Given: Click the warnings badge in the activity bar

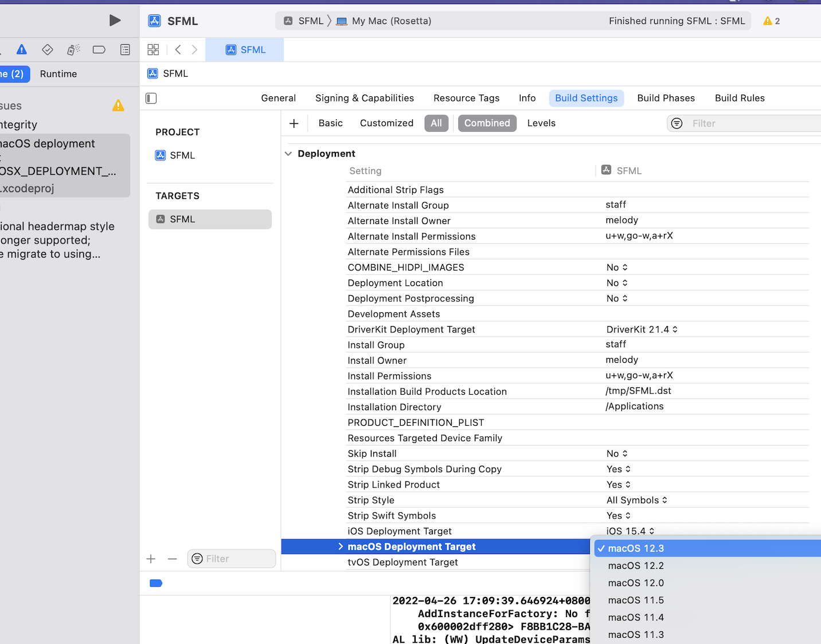Looking at the screenshot, I should [771, 20].
